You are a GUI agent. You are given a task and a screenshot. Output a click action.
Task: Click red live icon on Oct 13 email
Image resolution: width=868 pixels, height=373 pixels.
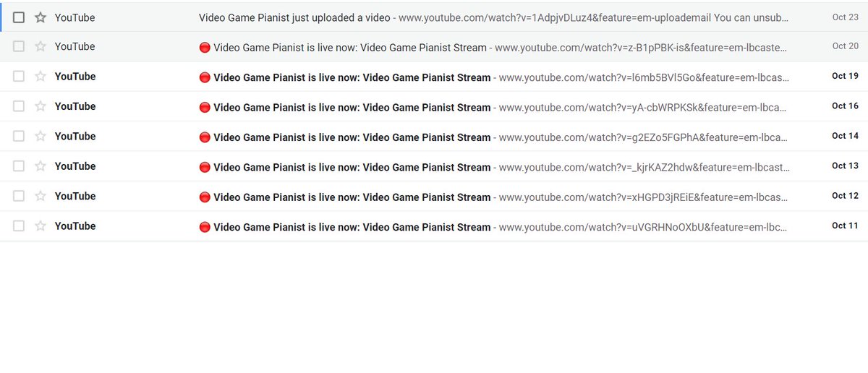[x=205, y=167]
